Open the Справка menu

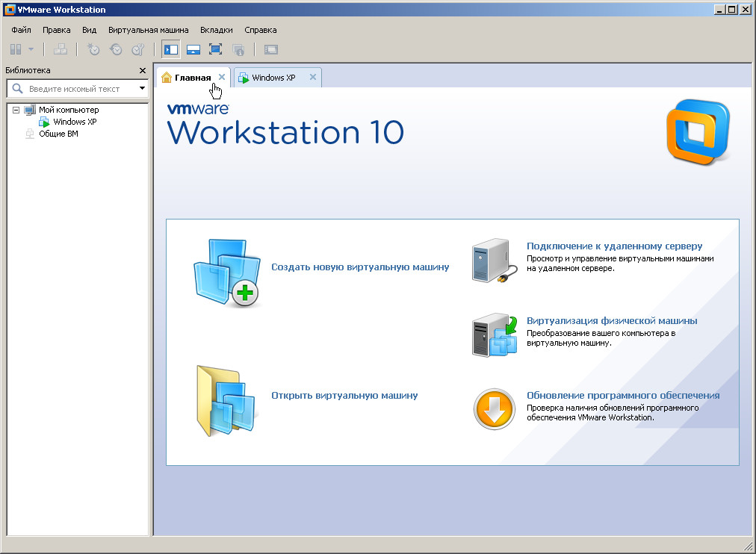coord(261,30)
